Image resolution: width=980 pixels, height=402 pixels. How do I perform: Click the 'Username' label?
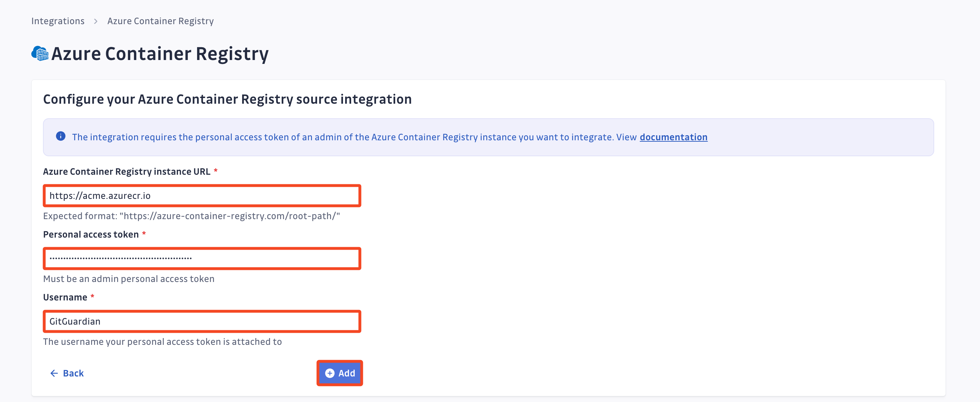[65, 297]
